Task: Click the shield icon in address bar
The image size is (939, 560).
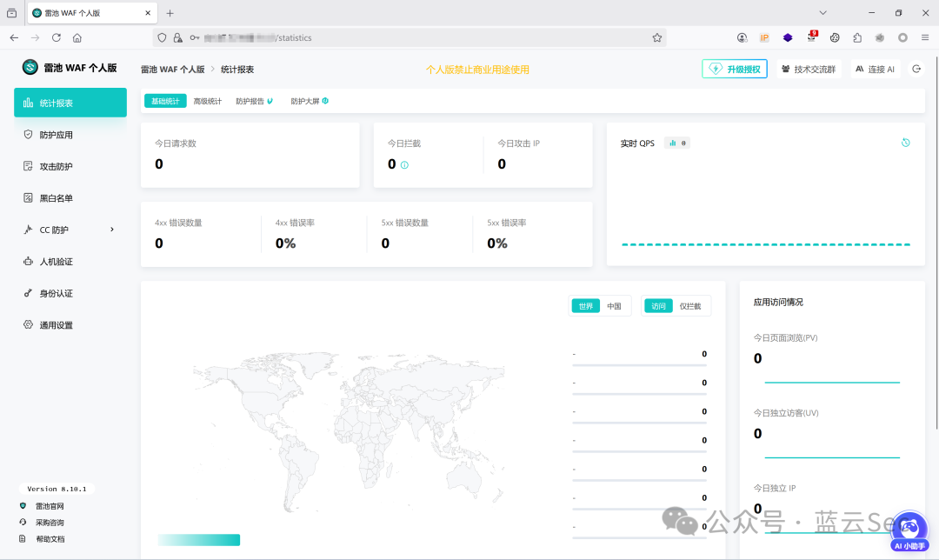Action: (x=162, y=37)
